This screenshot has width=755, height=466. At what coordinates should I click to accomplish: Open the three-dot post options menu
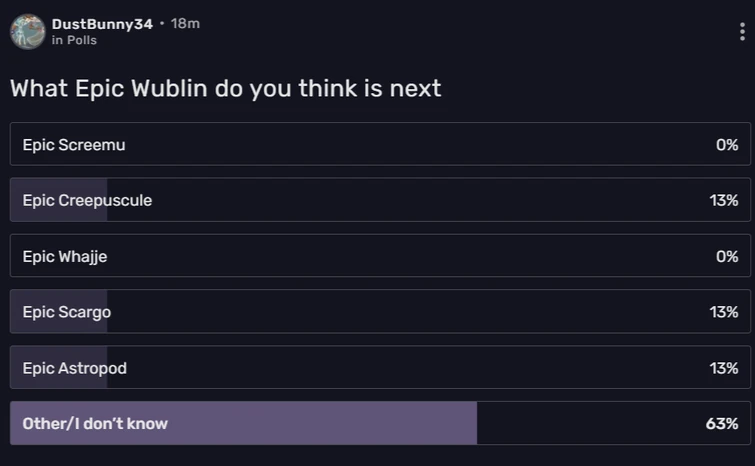pyautogui.click(x=742, y=32)
